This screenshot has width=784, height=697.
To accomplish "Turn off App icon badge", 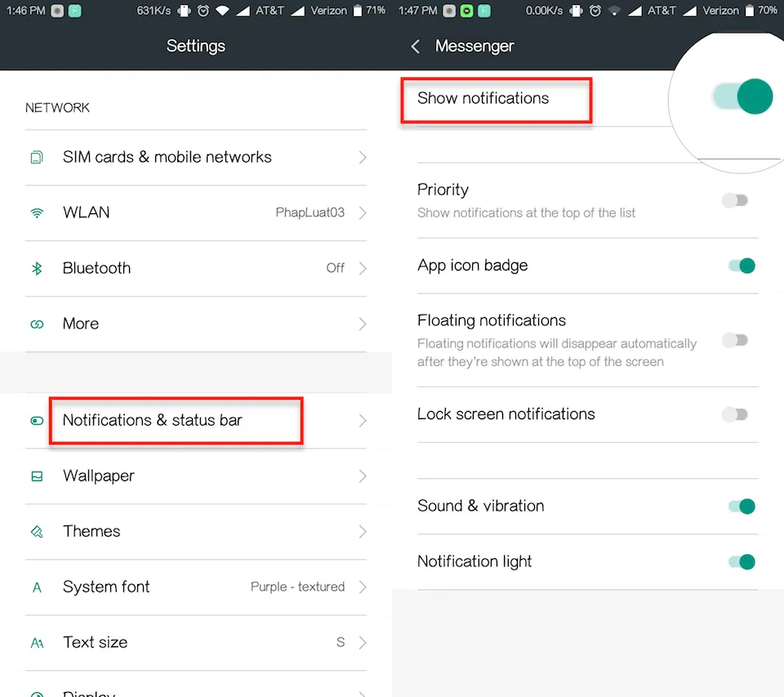I will tap(742, 266).
